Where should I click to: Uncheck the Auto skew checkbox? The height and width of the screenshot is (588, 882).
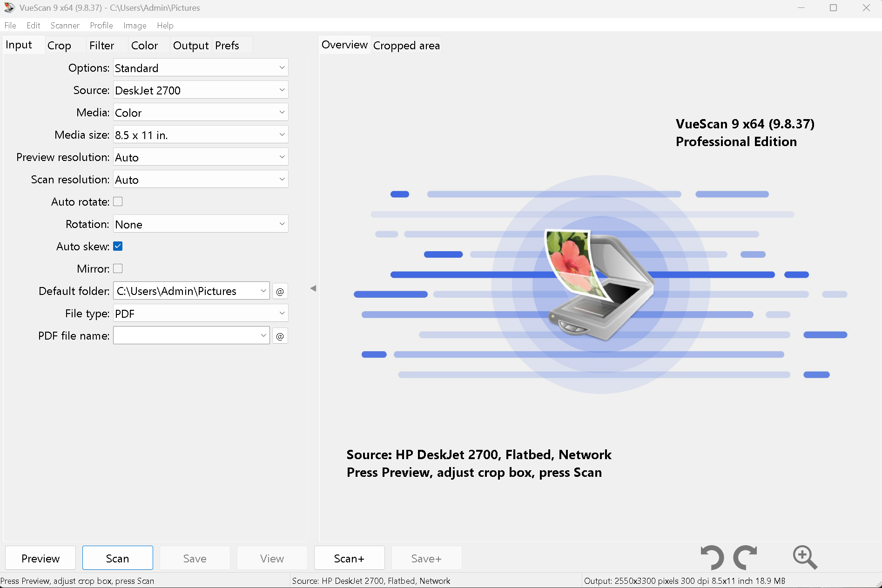coord(118,246)
